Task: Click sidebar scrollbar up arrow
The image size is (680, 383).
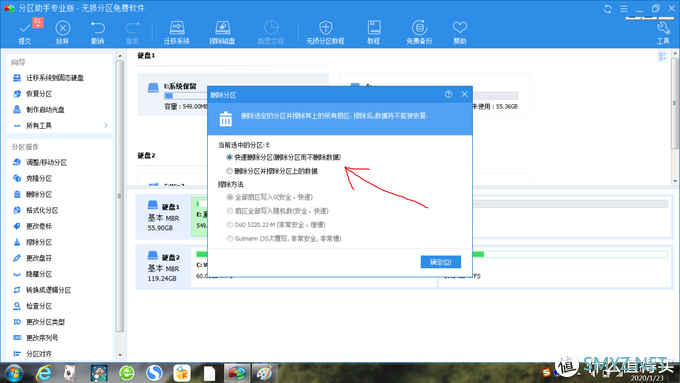Action: (x=120, y=56)
